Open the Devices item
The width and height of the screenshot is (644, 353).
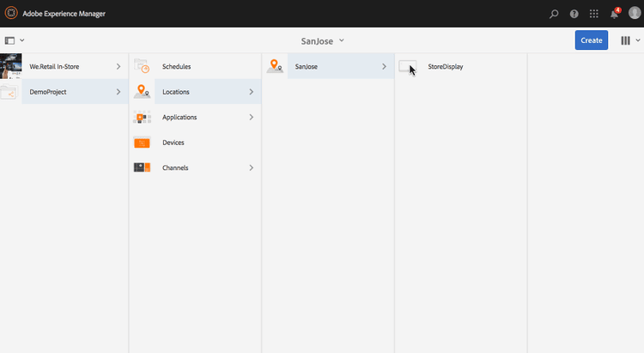pyautogui.click(x=195, y=143)
